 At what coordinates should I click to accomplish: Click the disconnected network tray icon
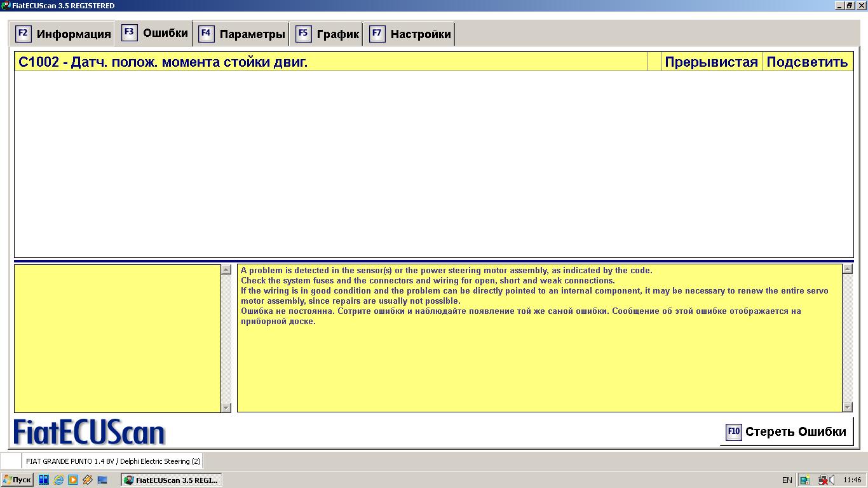(822, 480)
